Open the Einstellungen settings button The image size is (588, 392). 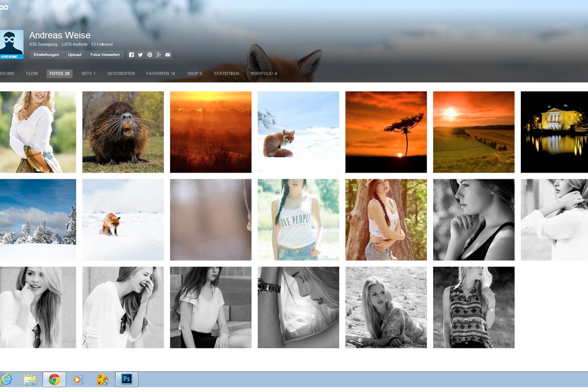[x=47, y=55]
